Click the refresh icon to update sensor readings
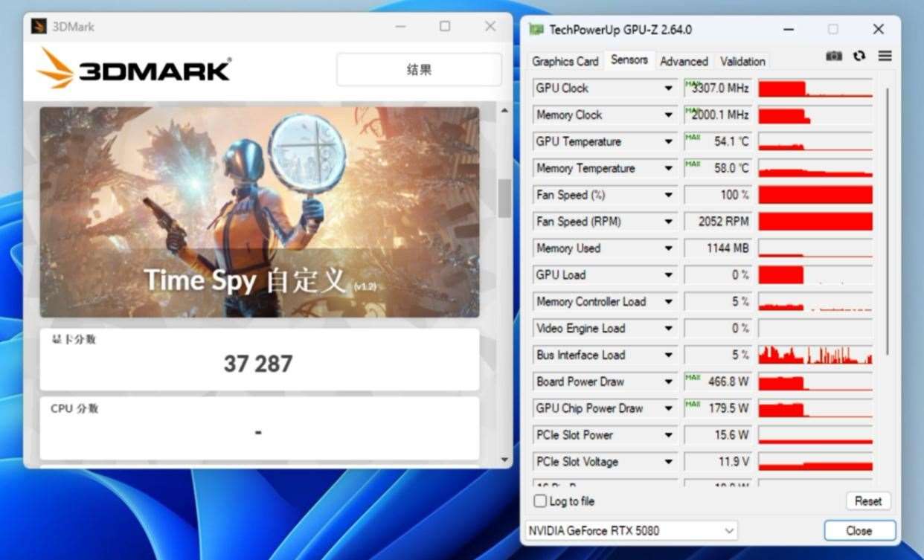Image resolution: width=924 pixels, height=560 pixels. click(859, 56)
